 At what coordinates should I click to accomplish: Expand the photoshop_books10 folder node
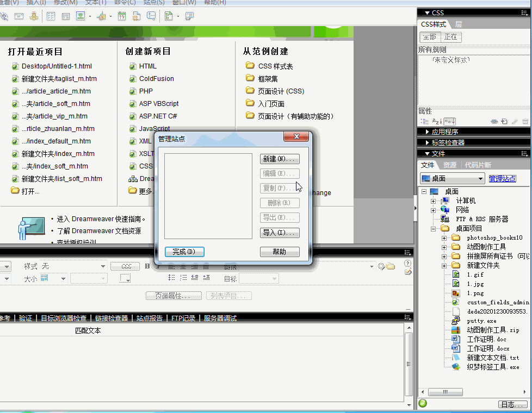point(444,238)
